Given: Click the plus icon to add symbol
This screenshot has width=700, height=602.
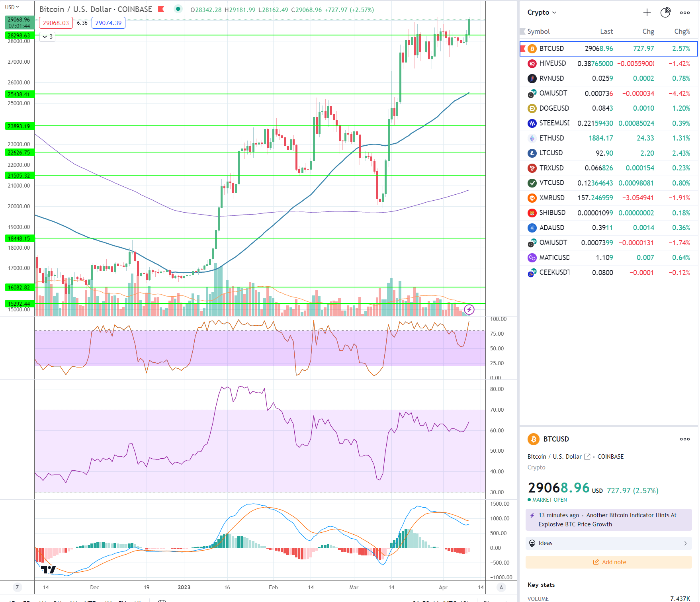Looking at the screenshot, I should [x=647, y=12].
